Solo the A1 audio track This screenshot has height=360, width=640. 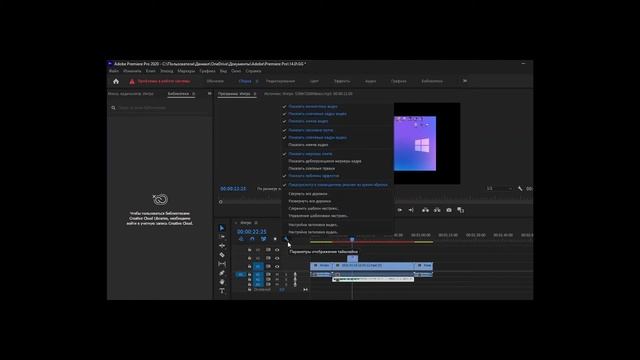coord(286,275)
